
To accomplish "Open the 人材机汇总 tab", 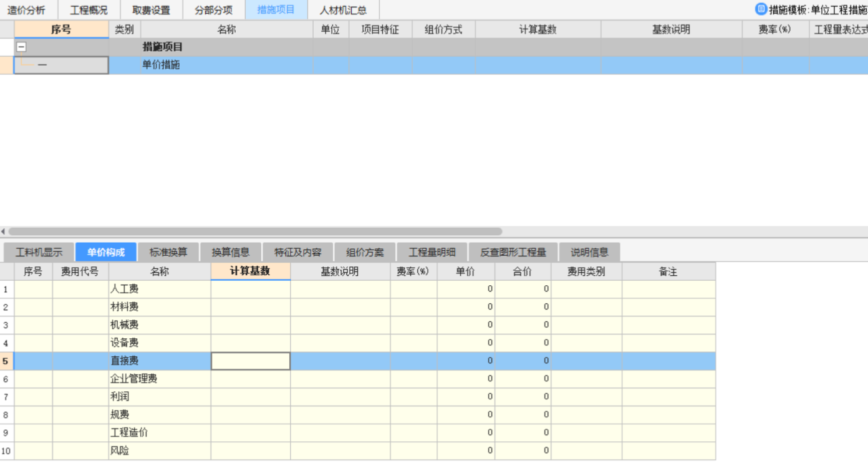I will [x=343, y=10].
